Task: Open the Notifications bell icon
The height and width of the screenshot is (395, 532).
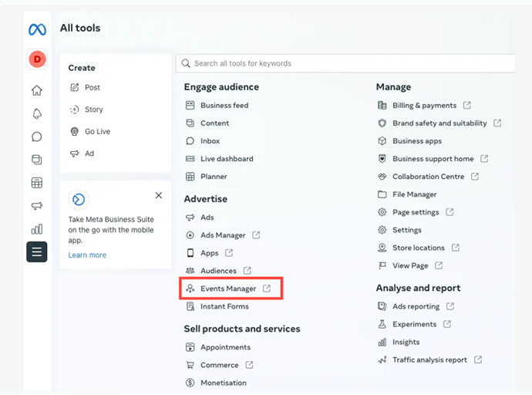Action: pos(37,114)
